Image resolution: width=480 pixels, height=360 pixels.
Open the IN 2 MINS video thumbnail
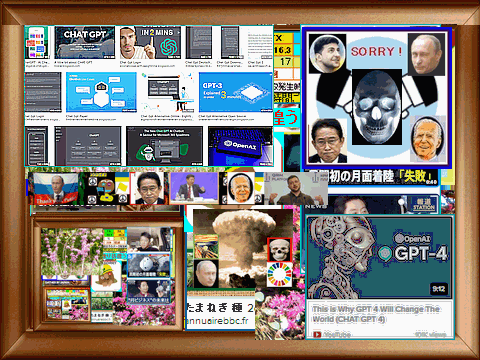point(150,43)
